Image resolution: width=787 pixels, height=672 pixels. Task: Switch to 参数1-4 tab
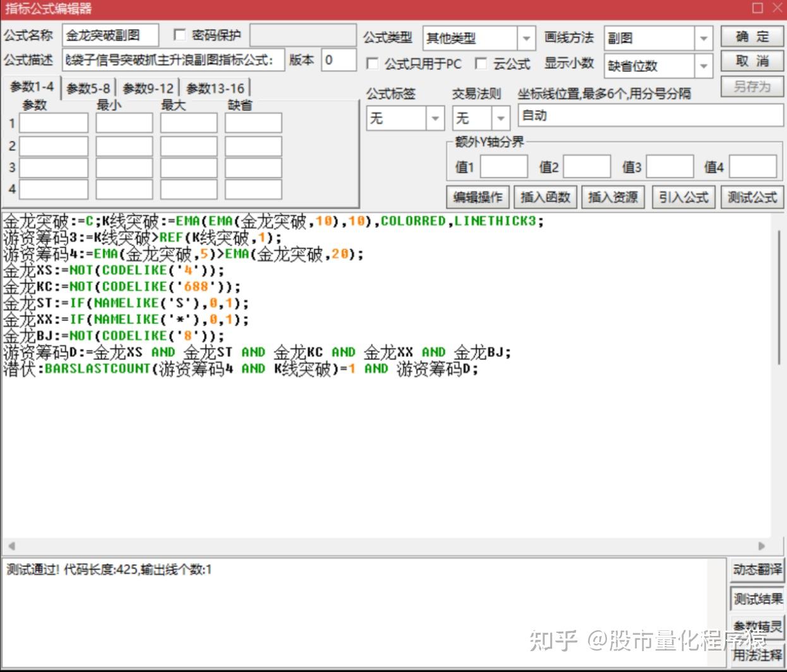click(32, 87)
